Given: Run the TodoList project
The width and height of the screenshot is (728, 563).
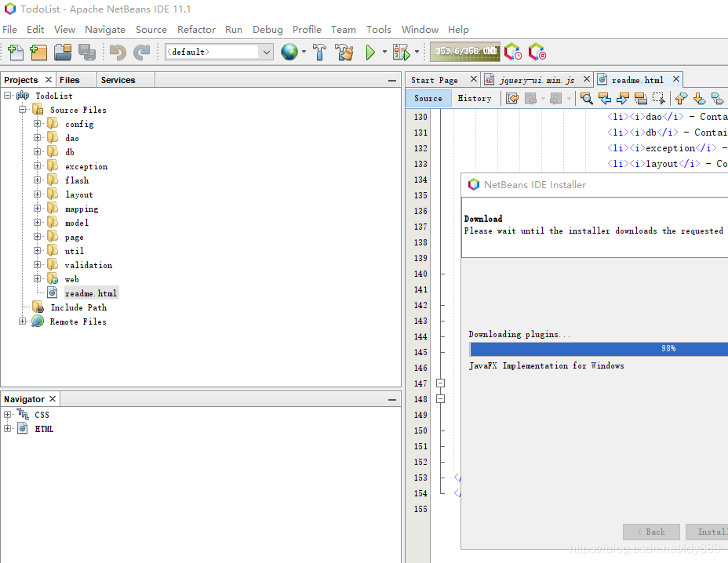Looking at the screenshot, I should coord(370,52).
